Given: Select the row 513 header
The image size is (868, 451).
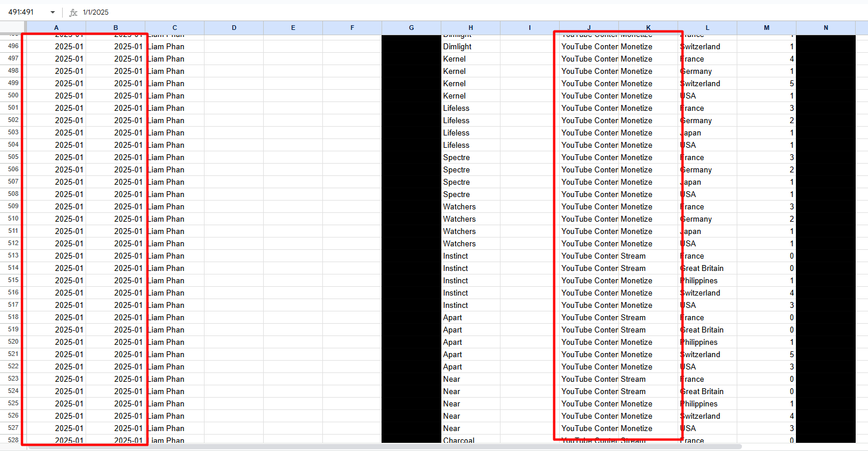Looking at the screenshot, I should (x=12, y=256).
